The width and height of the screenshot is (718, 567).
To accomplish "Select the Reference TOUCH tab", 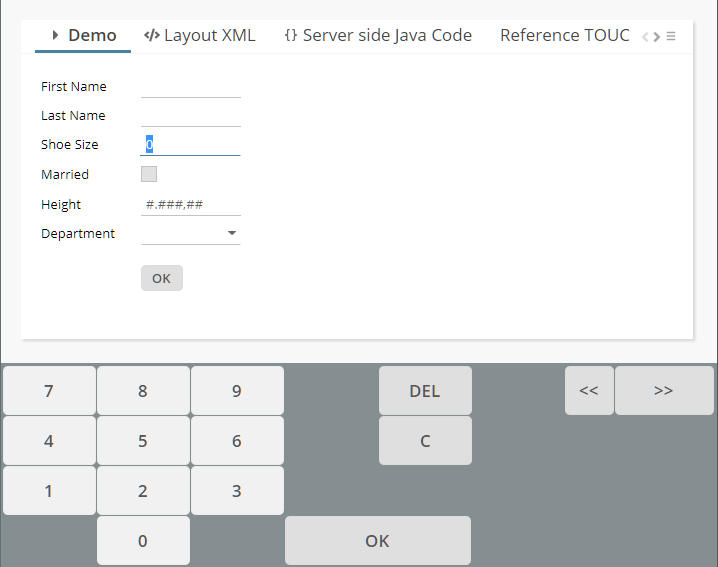I will (x=564, y=36).
